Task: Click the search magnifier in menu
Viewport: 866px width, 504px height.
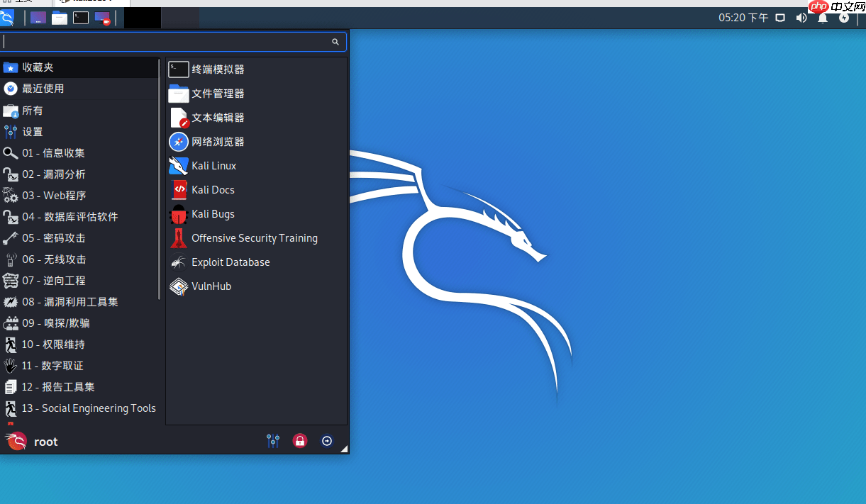Action: point(335,42)
